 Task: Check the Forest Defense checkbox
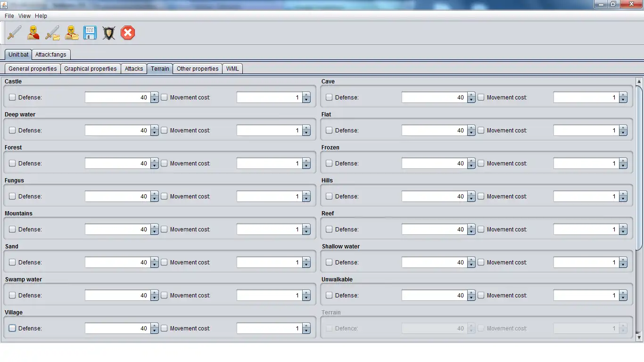pyautogui.click(x=12, y=164)
